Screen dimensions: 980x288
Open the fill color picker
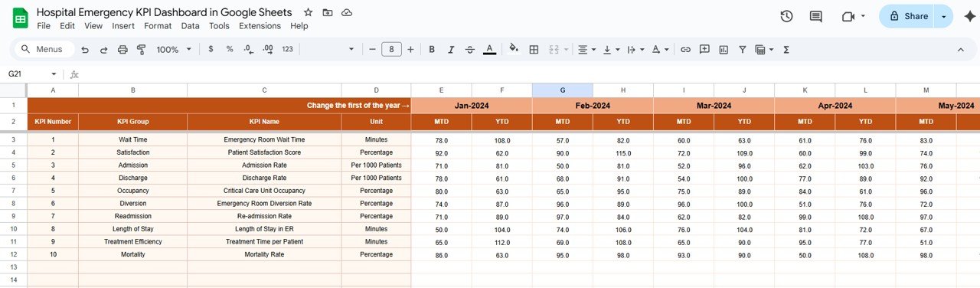513,49
